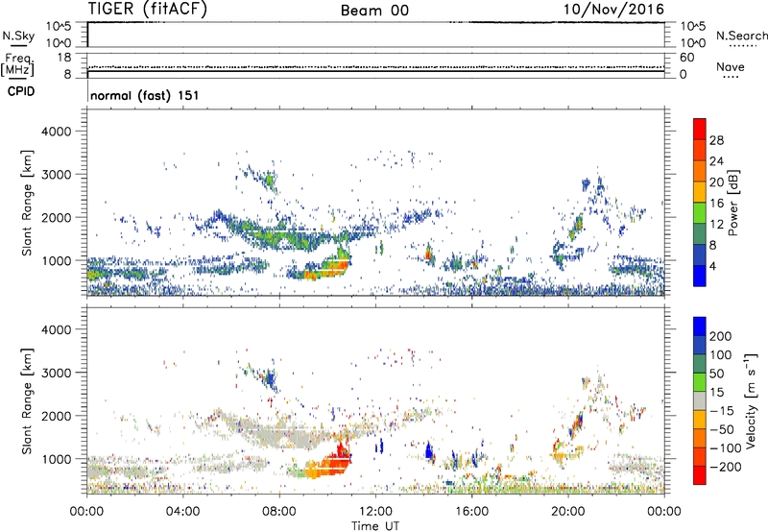768x532 pixels.
Task: Click the 'Time UT' axis title
Action: pyautogui.click(x=375, y=526)
